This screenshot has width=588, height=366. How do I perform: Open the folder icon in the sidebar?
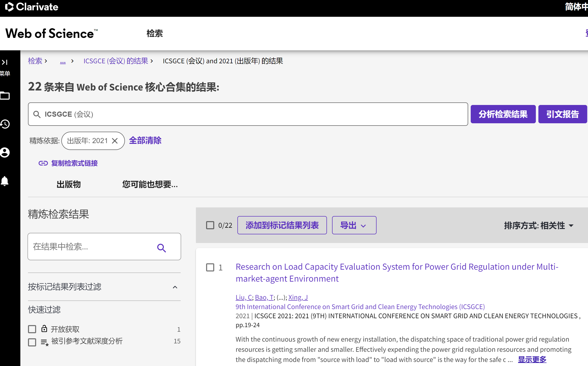tap(5, 96)
